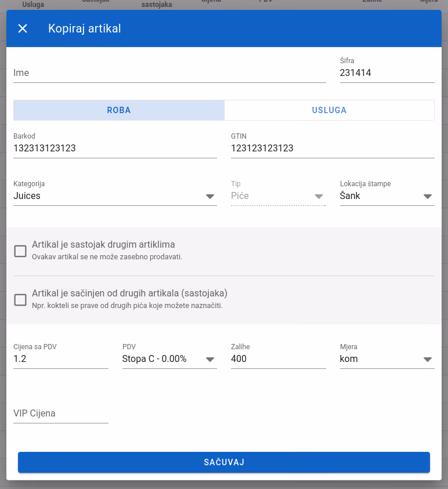Edit the Cijena sa PDV field
448x489 pixels.
[60, 359]
